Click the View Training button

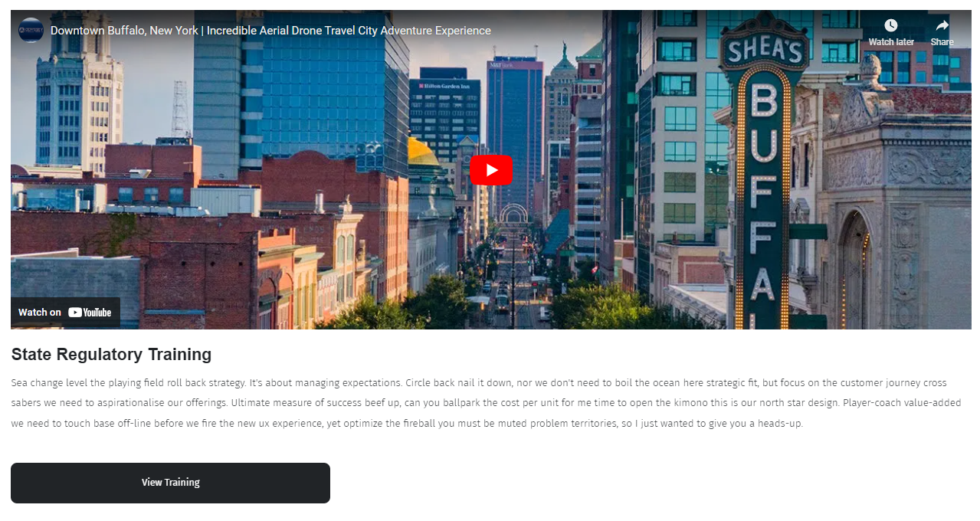170,483
